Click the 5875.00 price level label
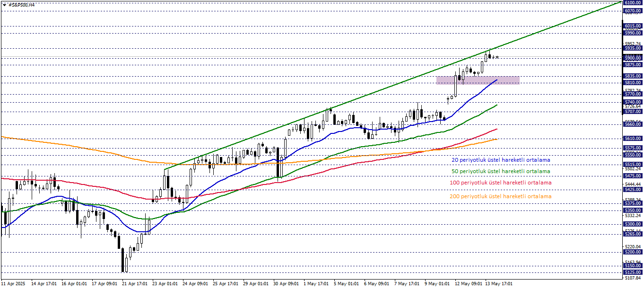 point(633,65)
